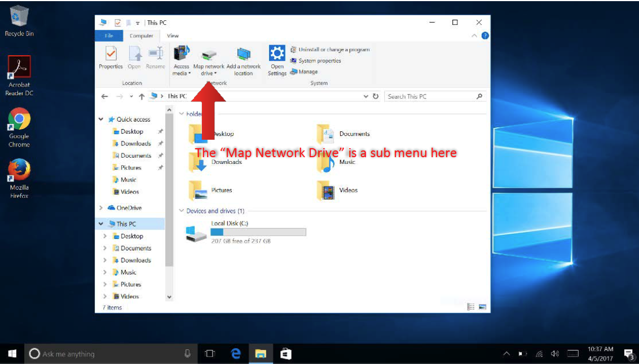Viewport: 639px width, 364px height.
Task: Minimize the ribbon with the chevron
Action: (x=474, y=36)
